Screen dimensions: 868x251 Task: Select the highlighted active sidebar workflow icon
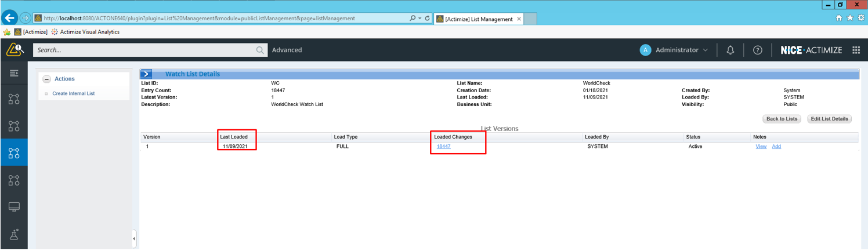[x=14, y=153]
